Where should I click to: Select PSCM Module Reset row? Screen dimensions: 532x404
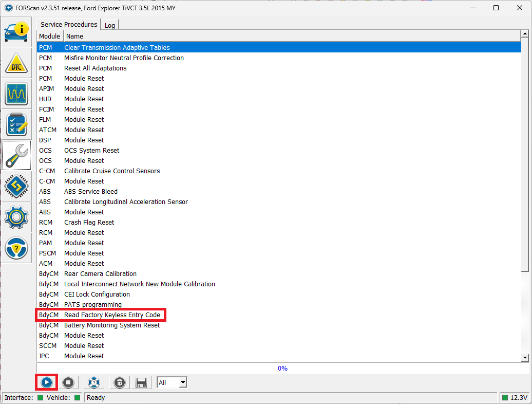coord(279,253)
